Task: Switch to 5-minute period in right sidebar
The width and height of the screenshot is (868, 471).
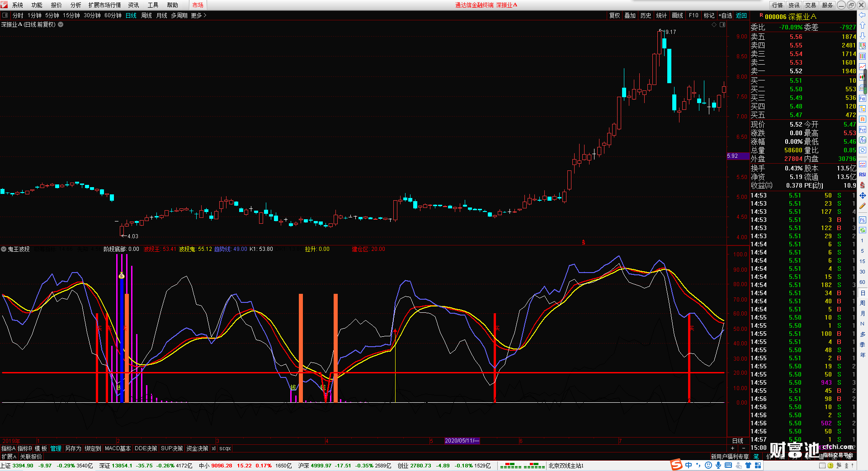Action: [x=862, y=251]
